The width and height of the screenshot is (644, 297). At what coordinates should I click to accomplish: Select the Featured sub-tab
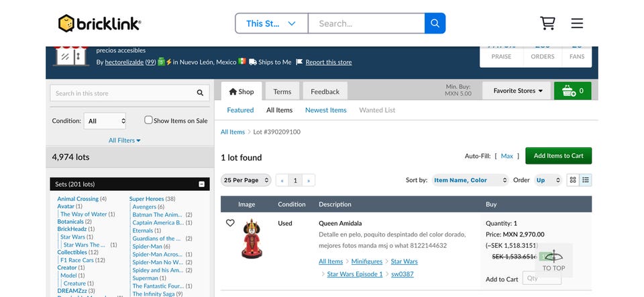[240, 110]
